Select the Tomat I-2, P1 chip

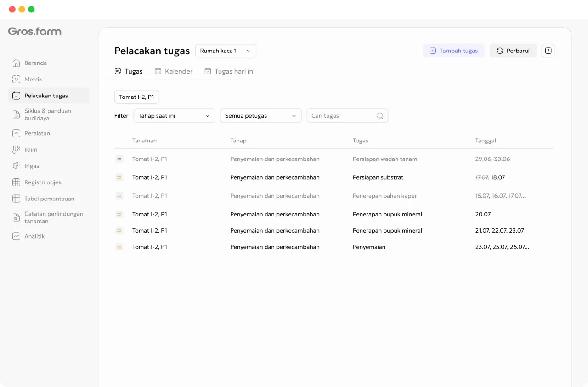(136, 97)
